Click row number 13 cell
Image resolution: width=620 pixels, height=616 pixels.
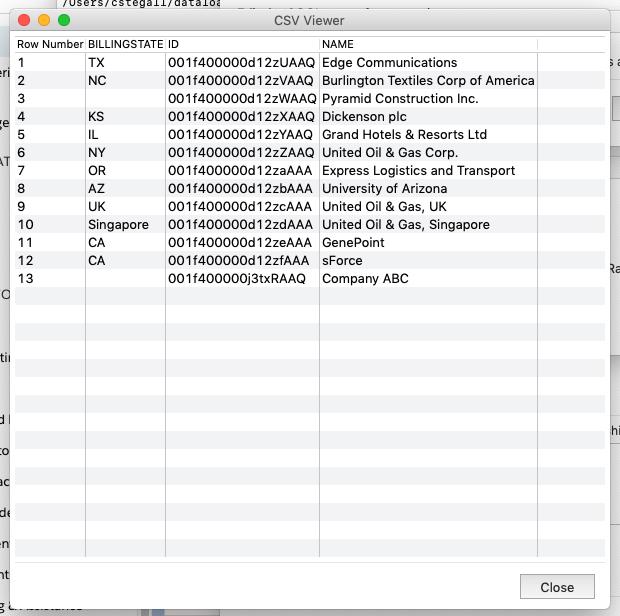point(50,278)
